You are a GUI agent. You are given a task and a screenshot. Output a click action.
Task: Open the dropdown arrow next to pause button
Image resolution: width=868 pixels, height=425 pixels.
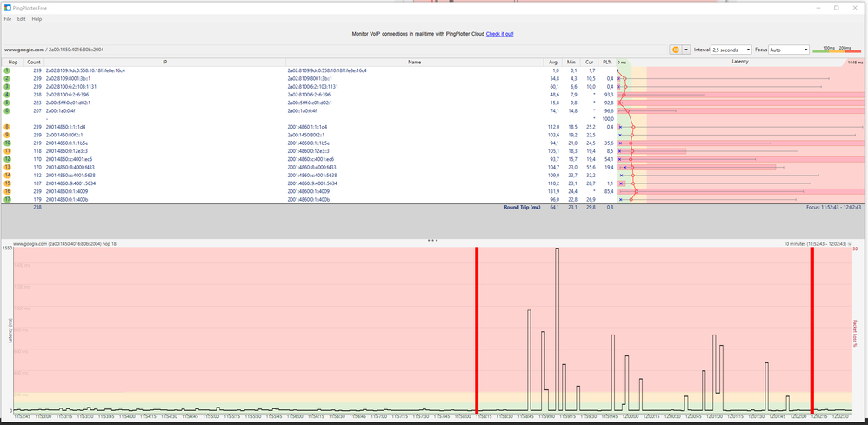click(x=687, y=50)
